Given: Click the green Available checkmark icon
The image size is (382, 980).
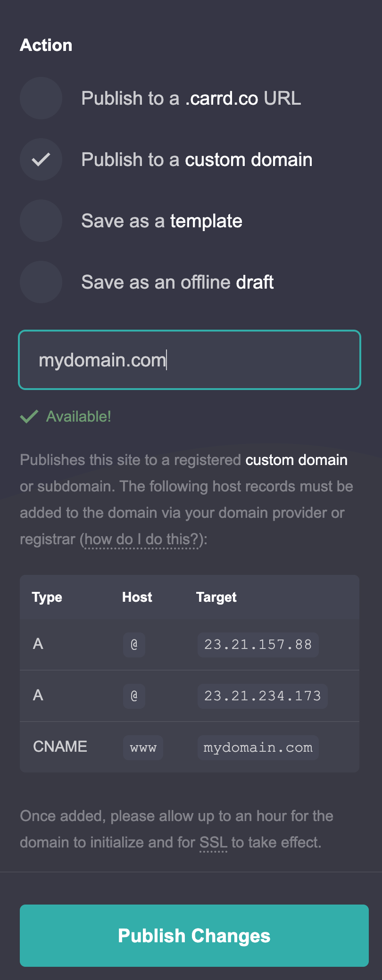Looking at the screenshot, I should pos(29,416).
